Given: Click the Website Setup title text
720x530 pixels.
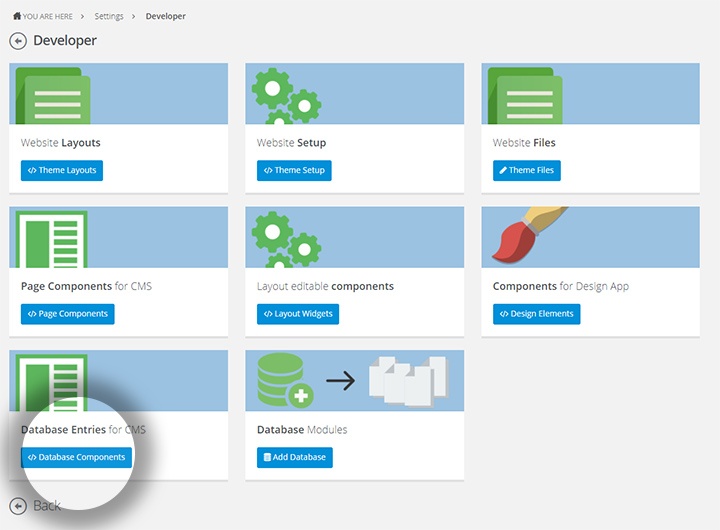Looking at the screenshot, I should pyautogui.click(x=291, y=143).
